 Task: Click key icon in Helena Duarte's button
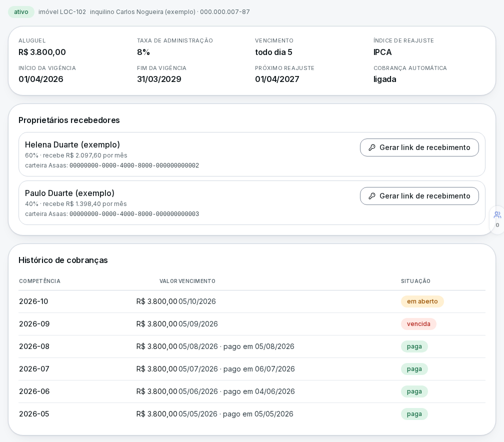tap(372, 147)
